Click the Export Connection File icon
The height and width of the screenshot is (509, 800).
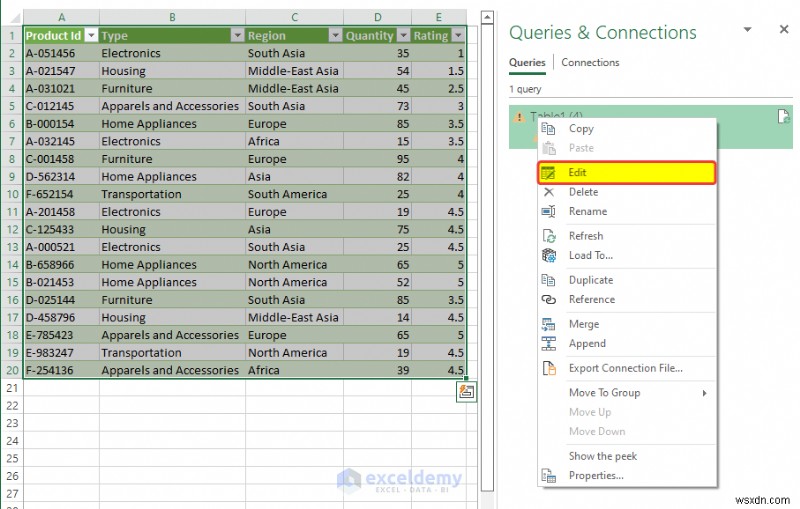(x=548, y=368)
